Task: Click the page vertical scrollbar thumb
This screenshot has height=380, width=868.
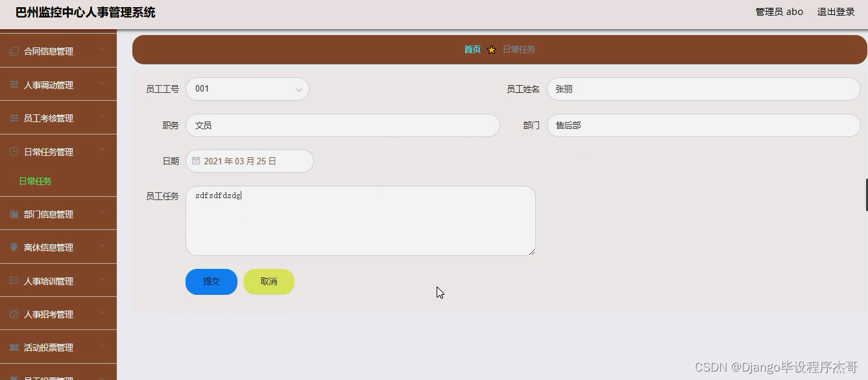Action: point(867,195)
